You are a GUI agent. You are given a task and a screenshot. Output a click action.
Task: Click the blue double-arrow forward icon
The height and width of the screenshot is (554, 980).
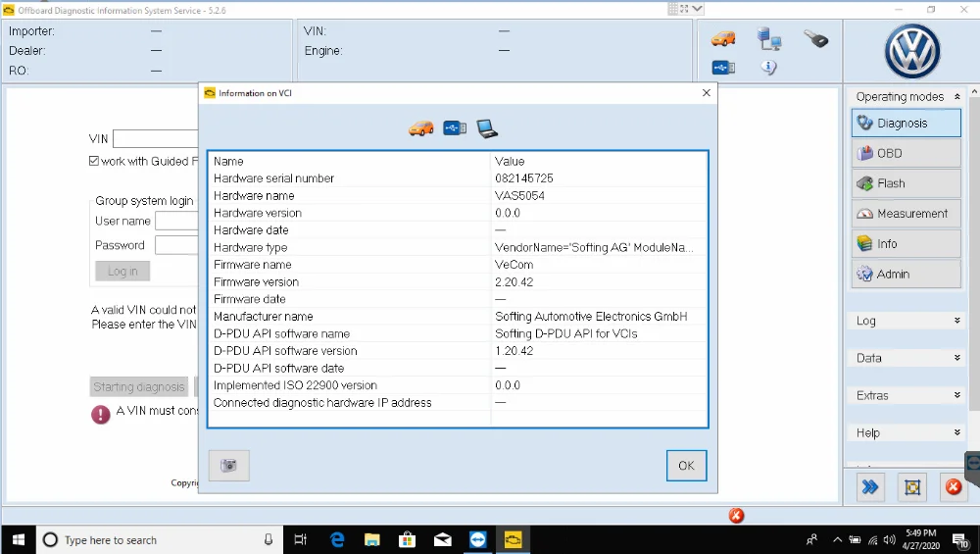click(x=870, y=487)
